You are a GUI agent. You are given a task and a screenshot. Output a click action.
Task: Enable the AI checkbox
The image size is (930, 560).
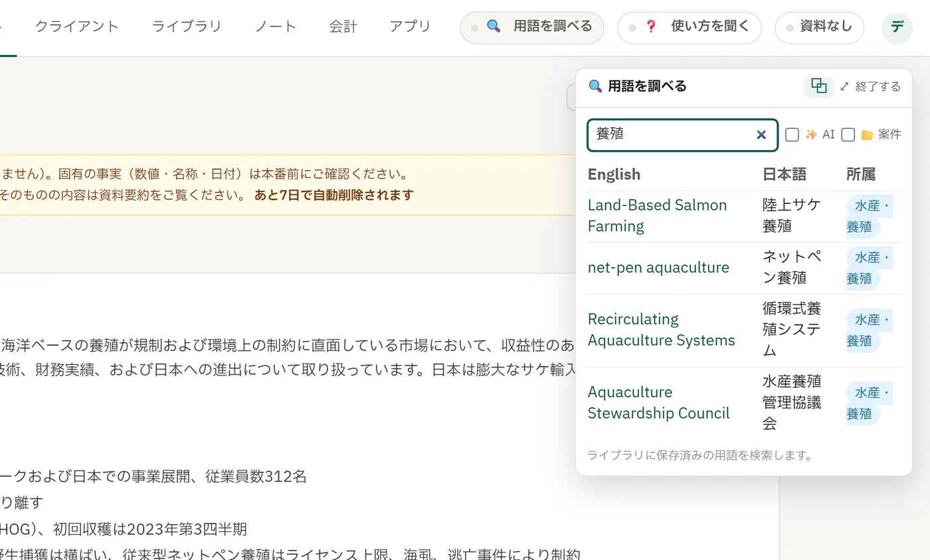click(x=792, y=135)
